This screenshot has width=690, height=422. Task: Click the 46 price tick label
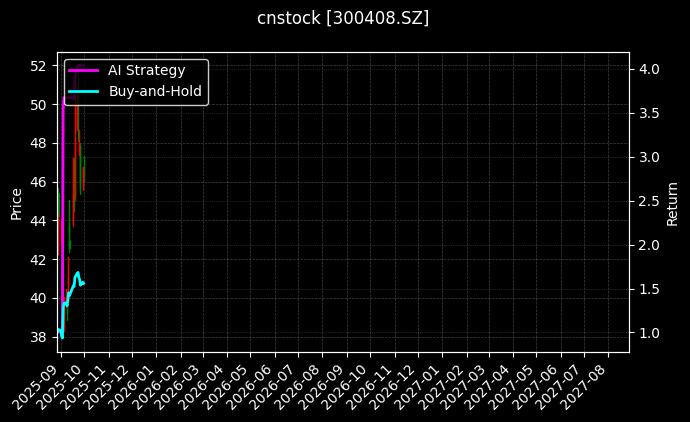click(x=39, y=182)
